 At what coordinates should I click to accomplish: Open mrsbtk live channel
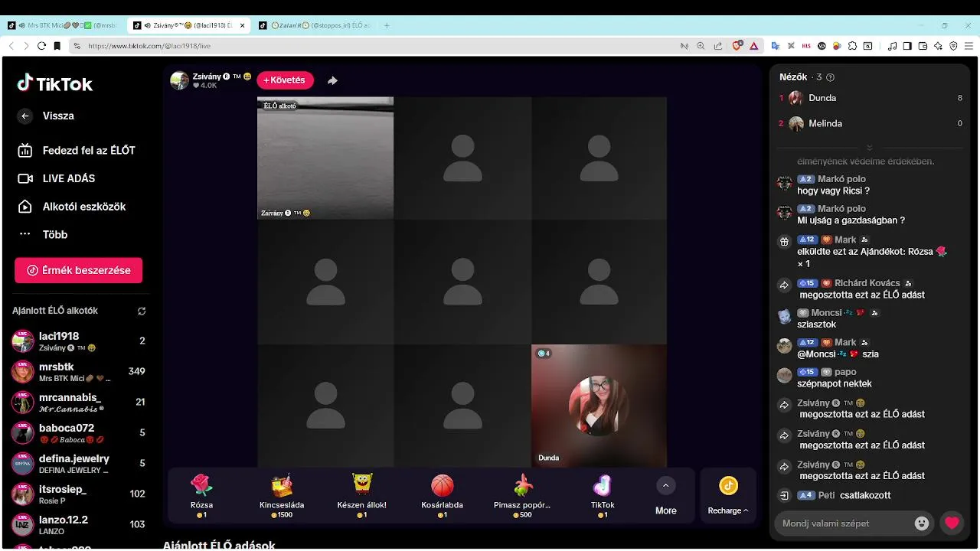[x=78, y=372]
